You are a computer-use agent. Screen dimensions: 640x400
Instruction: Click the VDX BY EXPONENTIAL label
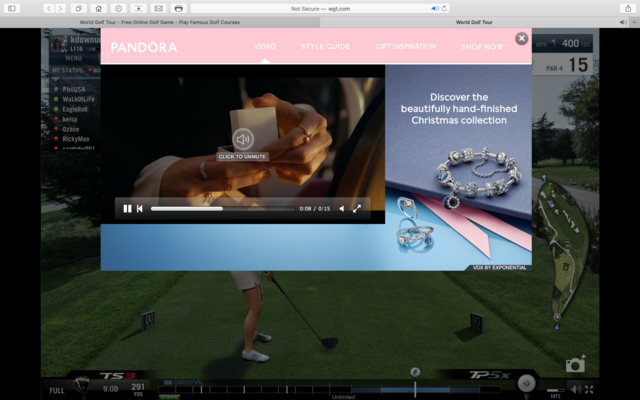pyautogui.click(x=499, y=268)
